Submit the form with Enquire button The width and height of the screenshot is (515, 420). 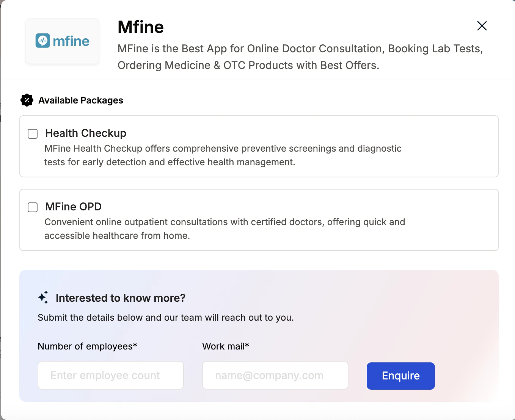401,376
